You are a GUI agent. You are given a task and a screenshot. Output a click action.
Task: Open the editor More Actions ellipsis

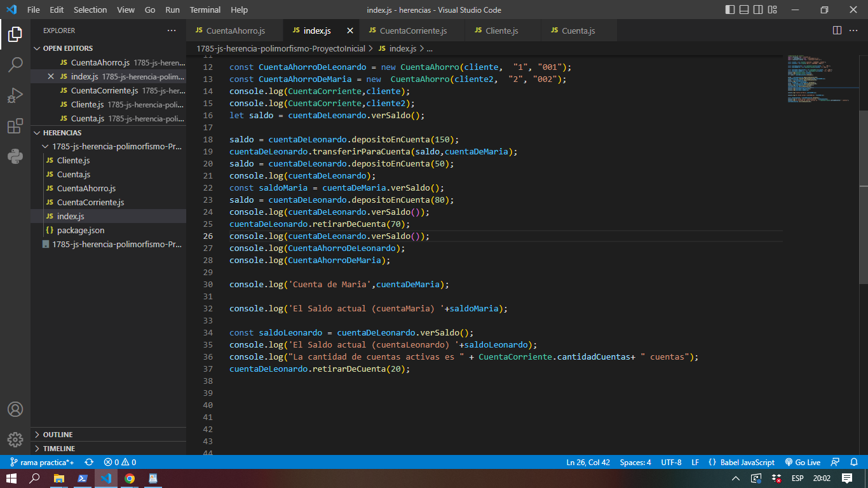(855, 30)
